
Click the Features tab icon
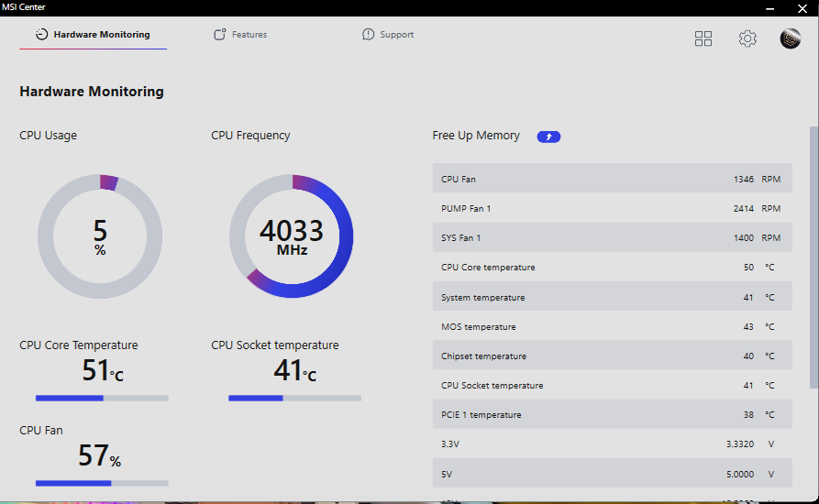[220, 35]
